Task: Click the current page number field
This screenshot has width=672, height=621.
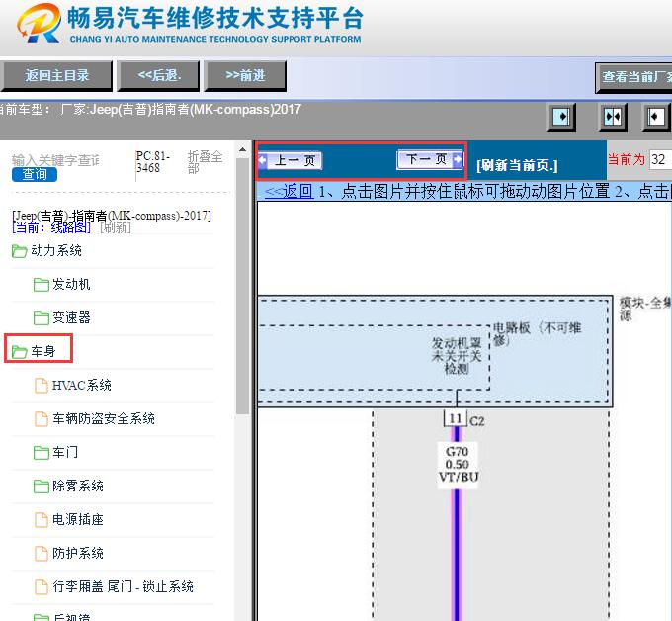Action: tap(660, 159)
